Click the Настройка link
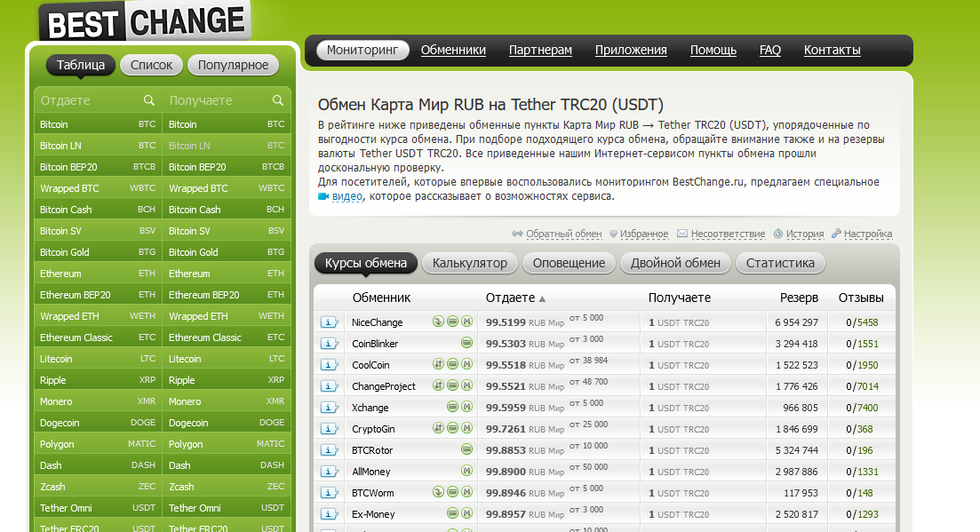The height and width of the screenshot is (532, 980). pyautogui.click(x=868, y=234)
